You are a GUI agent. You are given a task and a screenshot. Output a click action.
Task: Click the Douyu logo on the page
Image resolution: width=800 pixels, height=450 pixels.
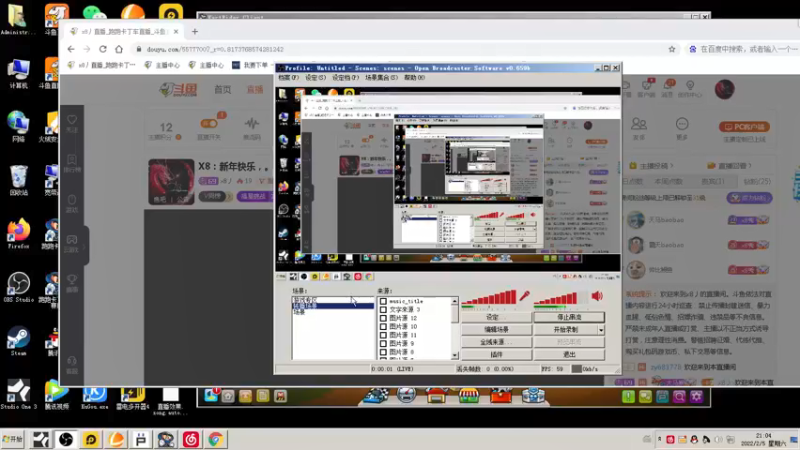click(x=178, y=90)
